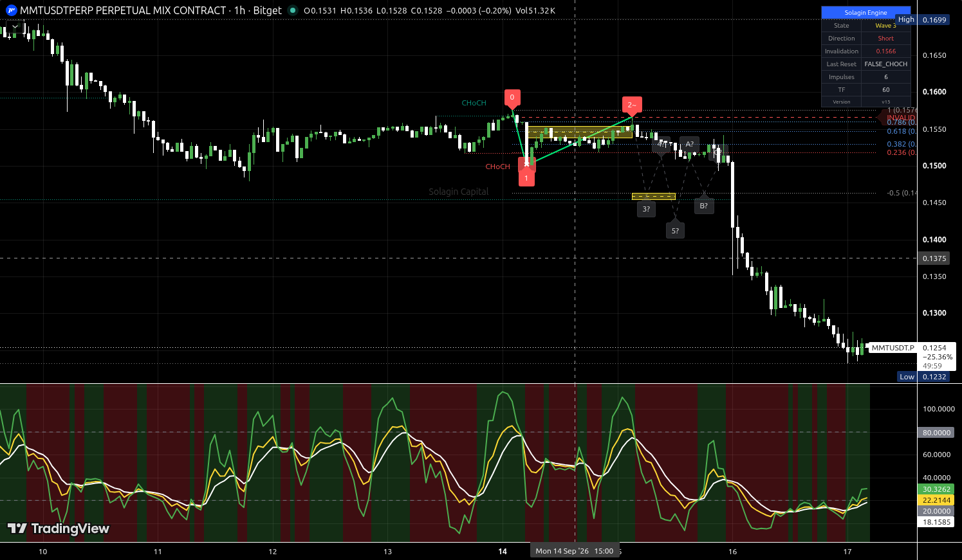962x560 pixels.
Task: Click the Impulses row label
Action: tap(842, 77)
